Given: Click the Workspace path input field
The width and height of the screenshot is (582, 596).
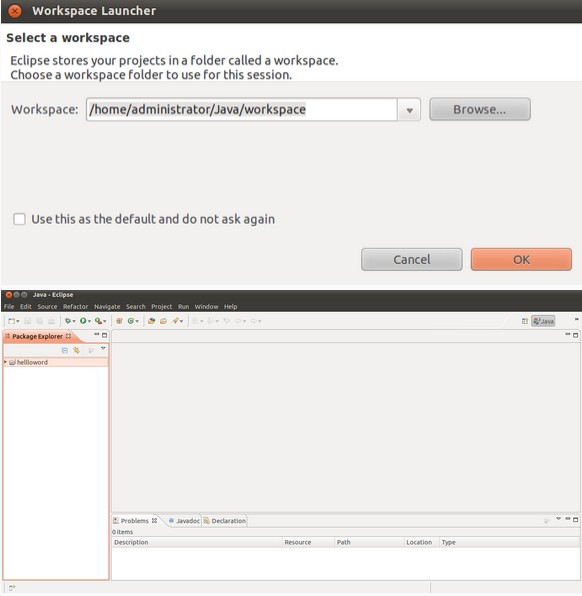Looking at the screenshot, I should coord(242,109).
